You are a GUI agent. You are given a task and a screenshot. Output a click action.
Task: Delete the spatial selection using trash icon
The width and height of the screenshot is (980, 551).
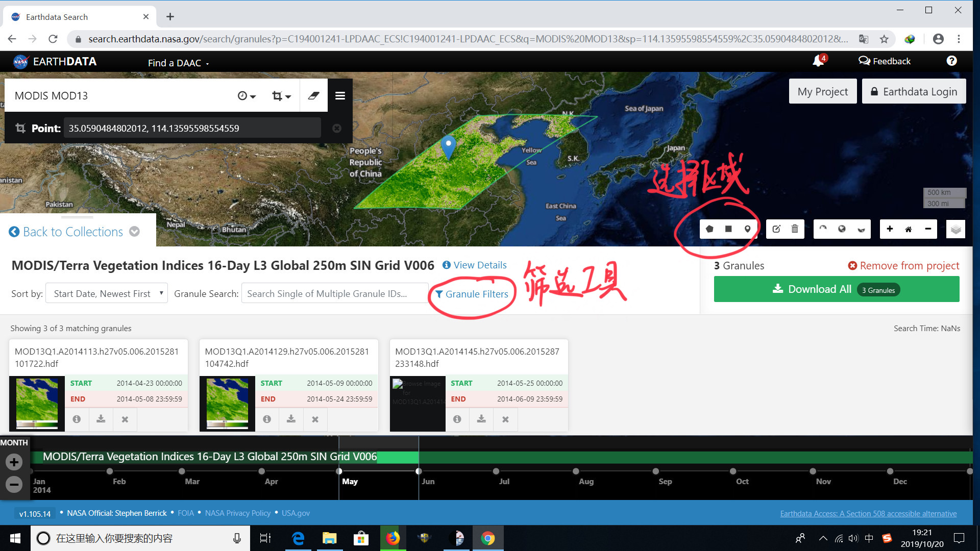794,229
